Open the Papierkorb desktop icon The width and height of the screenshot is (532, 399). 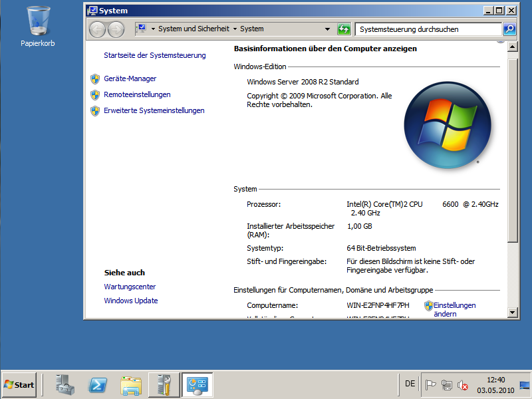[37, 27]
